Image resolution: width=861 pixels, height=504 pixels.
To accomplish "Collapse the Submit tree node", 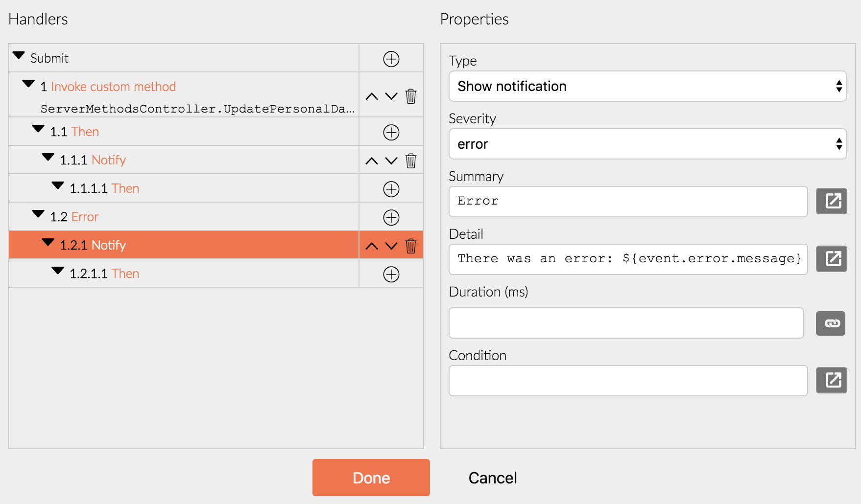I will (x=19, y=55).
